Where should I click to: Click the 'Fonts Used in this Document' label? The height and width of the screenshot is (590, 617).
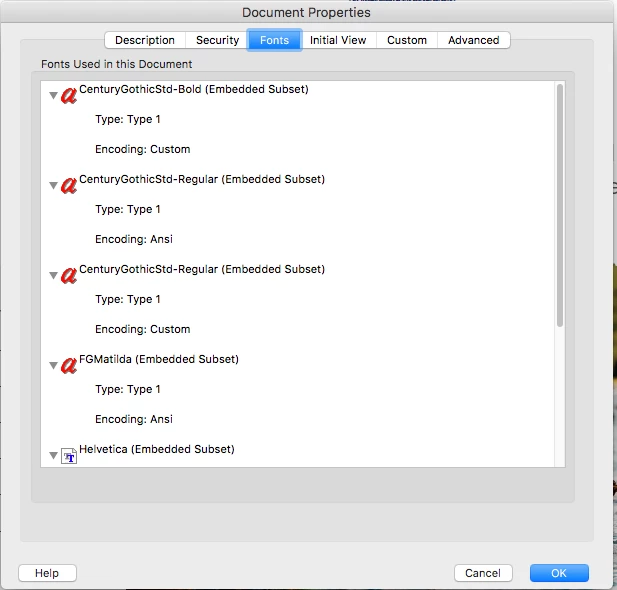coord(116,64)
